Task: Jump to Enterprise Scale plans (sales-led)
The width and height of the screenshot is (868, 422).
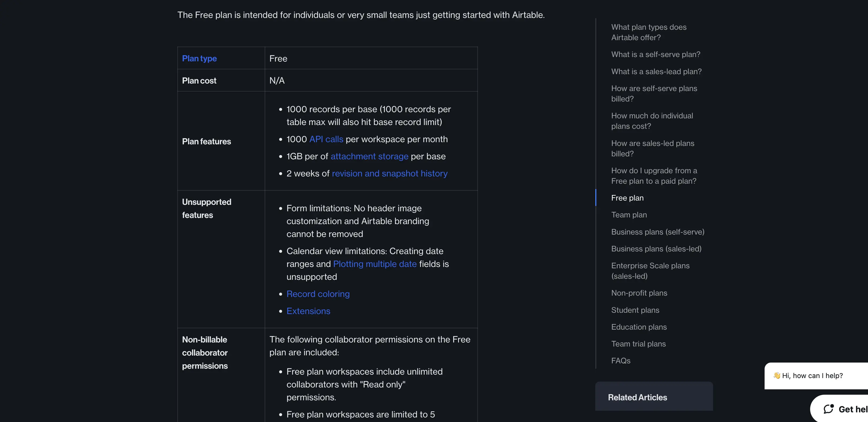Action: (x=650, y=271)
